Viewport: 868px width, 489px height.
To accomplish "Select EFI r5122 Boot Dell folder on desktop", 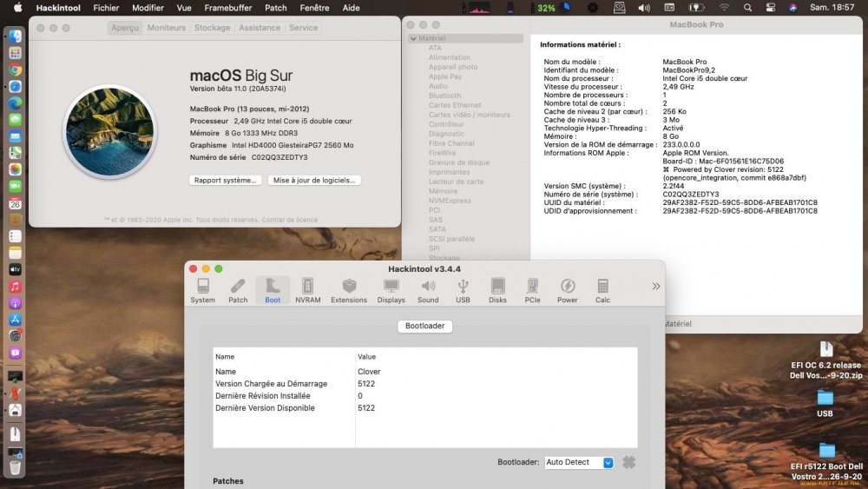I will coord(826,461).
